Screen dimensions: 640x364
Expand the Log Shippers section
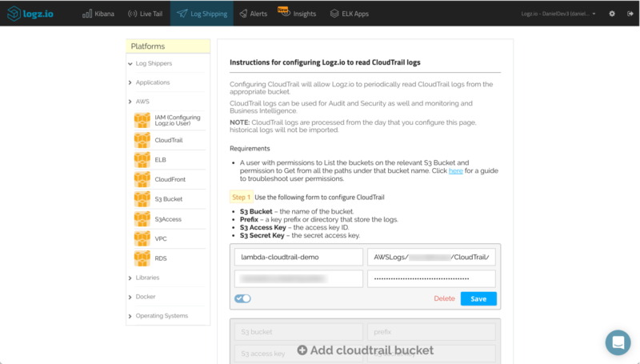[153, 63]
